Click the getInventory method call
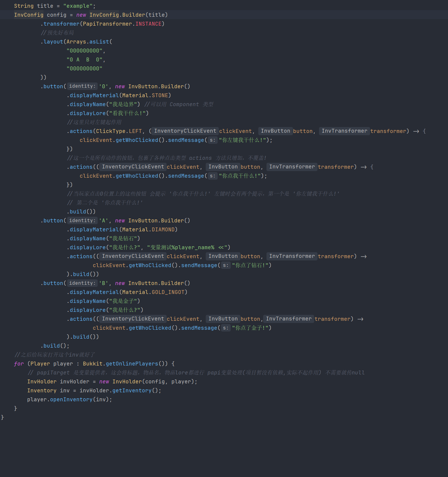The width and height of the screenshot is (448, 477). (x=132, y=391)
